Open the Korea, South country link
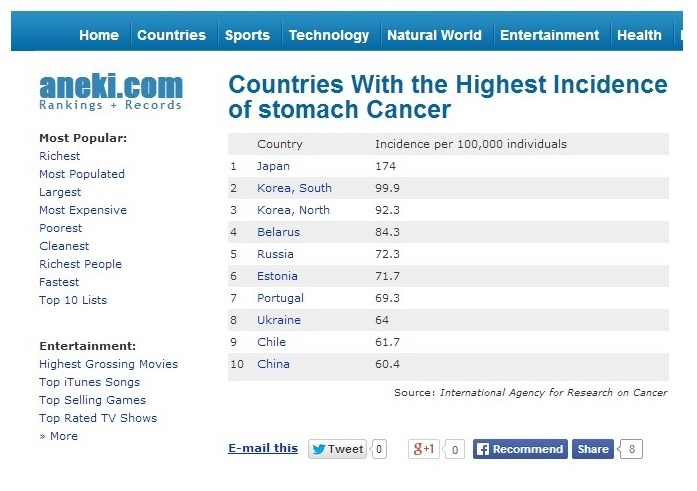 click(x=294, y=188)
